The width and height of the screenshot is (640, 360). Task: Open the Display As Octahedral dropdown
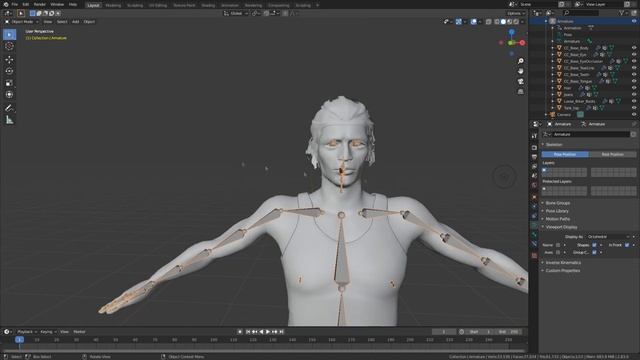[x=609, y=237]
